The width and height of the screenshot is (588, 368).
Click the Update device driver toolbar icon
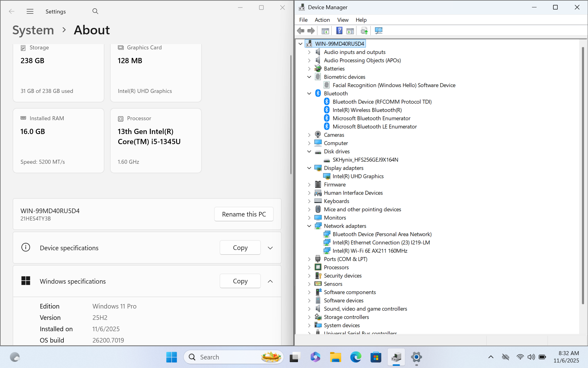(364, 31)
